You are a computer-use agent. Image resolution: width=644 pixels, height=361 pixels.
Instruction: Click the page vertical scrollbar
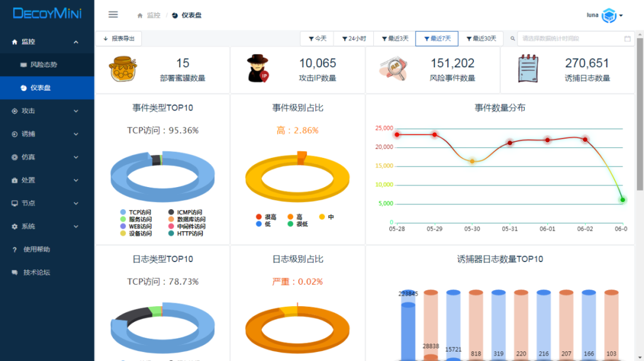coord(640,114)
